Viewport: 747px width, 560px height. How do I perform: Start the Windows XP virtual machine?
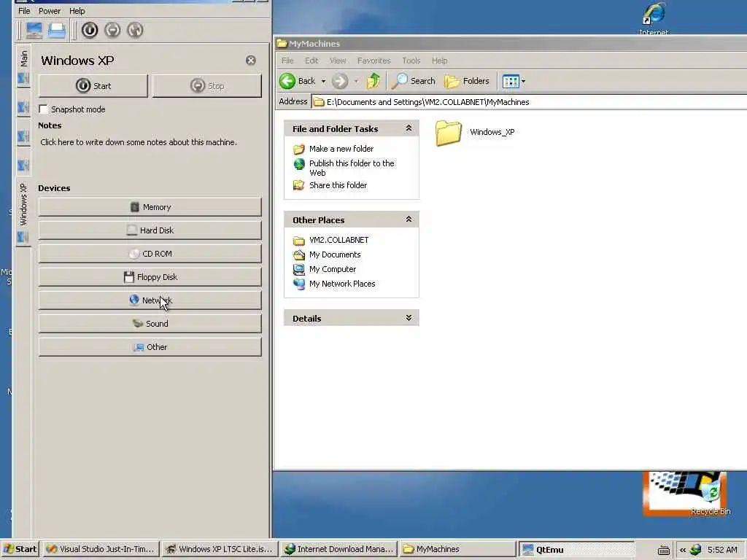93,86
